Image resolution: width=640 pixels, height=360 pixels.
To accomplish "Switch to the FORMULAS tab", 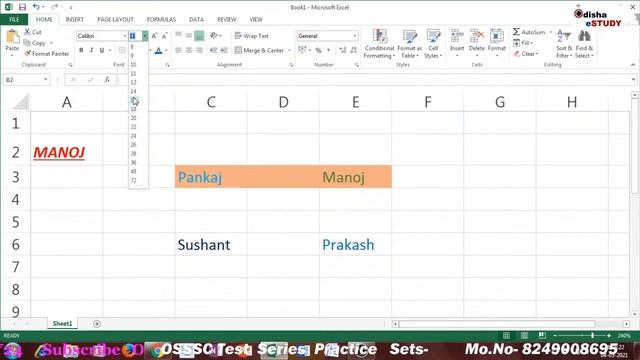I will [x=161, y=20].
